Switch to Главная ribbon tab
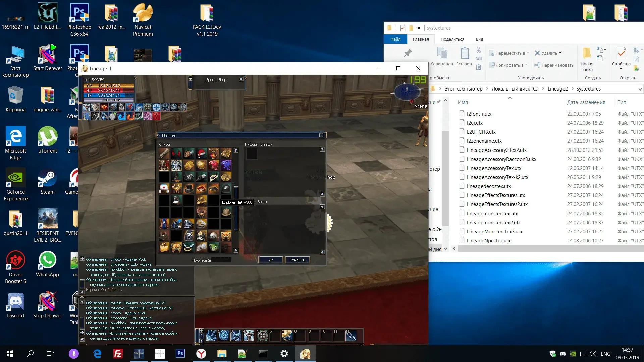This screenshot has width=644, height=362. 421,39
